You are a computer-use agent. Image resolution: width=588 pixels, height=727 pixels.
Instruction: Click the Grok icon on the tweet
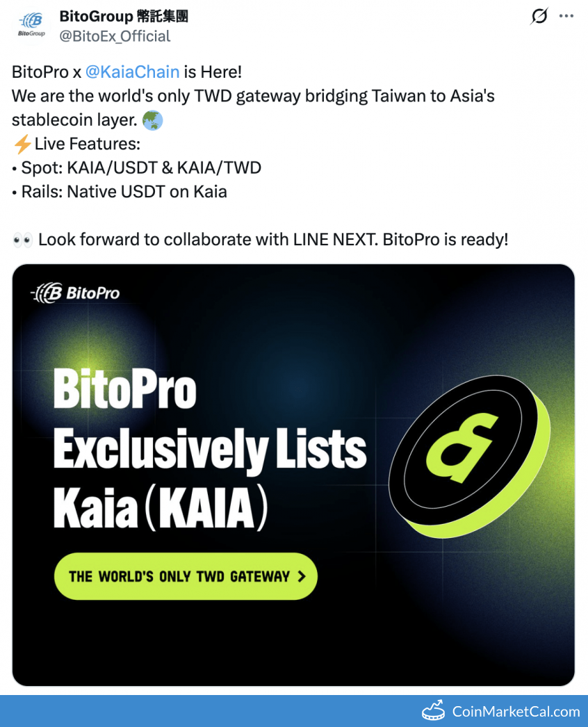pos(539,16)
